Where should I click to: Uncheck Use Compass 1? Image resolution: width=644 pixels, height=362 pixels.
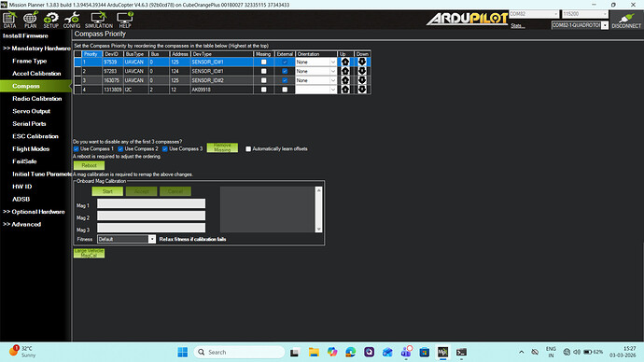tap(76, 149)
